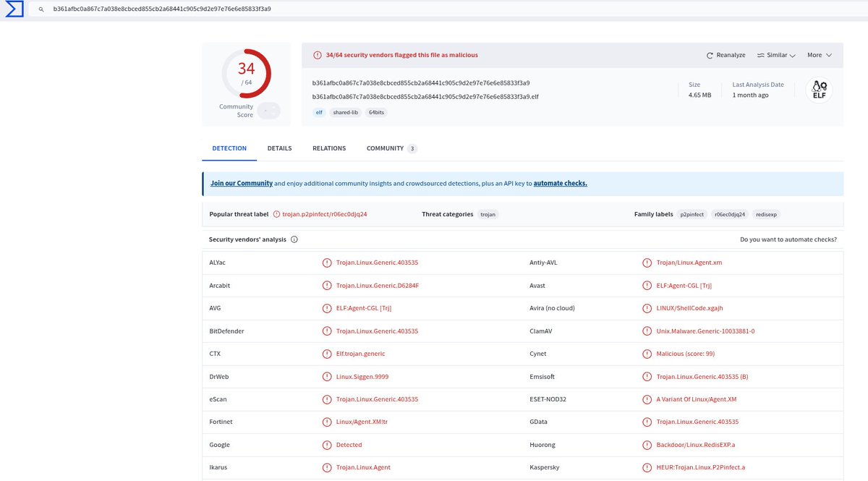The image size is (868, 481).
Task: Follow the automate checks link
Action: (561, 184)
